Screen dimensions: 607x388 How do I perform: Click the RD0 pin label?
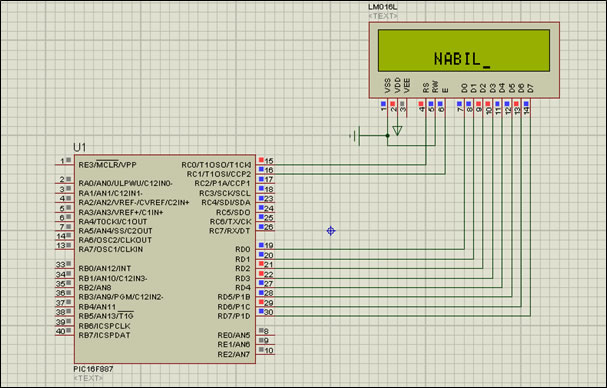click(x=243, y=249)
